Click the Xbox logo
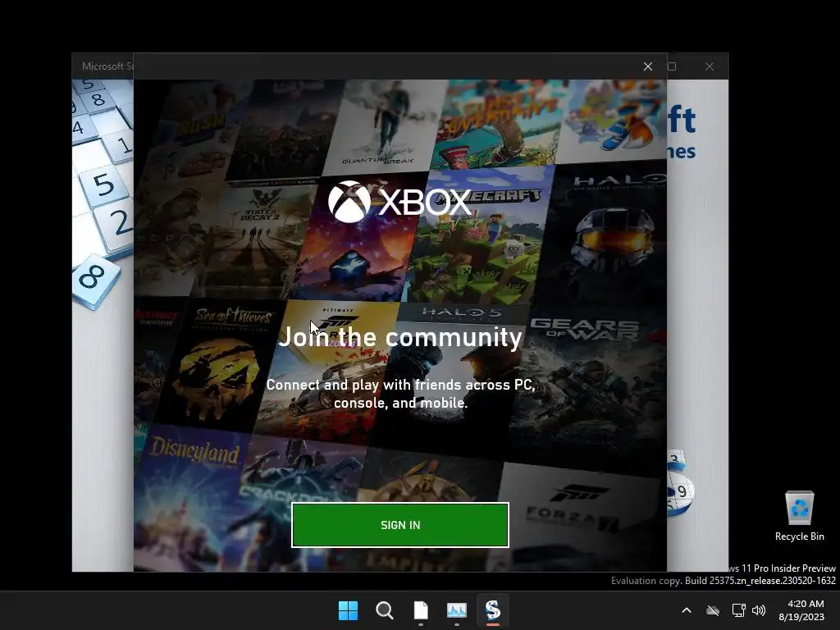Image resolution: width=840 pixels, height=630 pixels. 399,202
